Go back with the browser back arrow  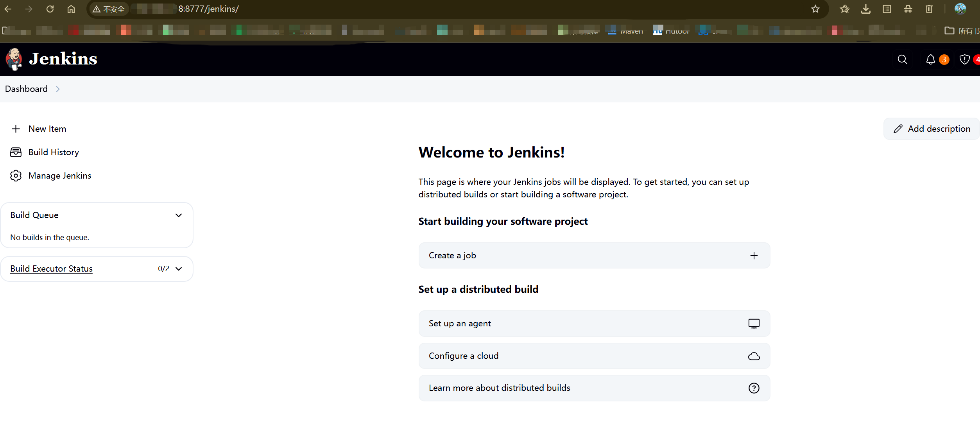8,9
